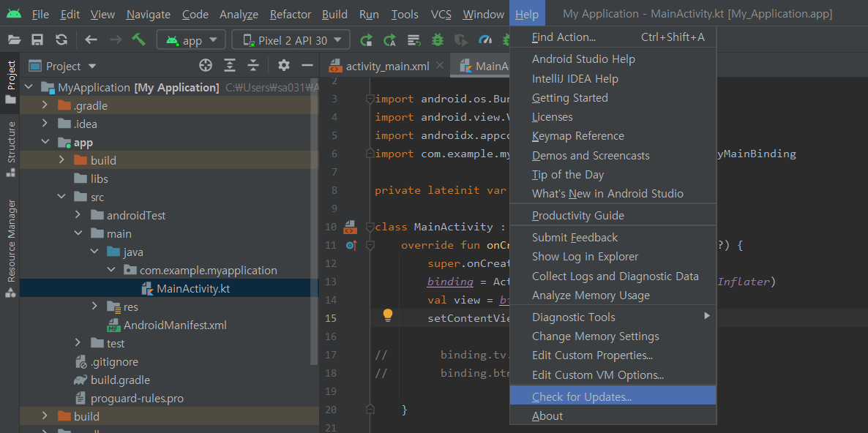The width and height of the screenshot is (868, 433).
Task: Click the Expand All icon in the Project panel
Action: tap(230, 66)
